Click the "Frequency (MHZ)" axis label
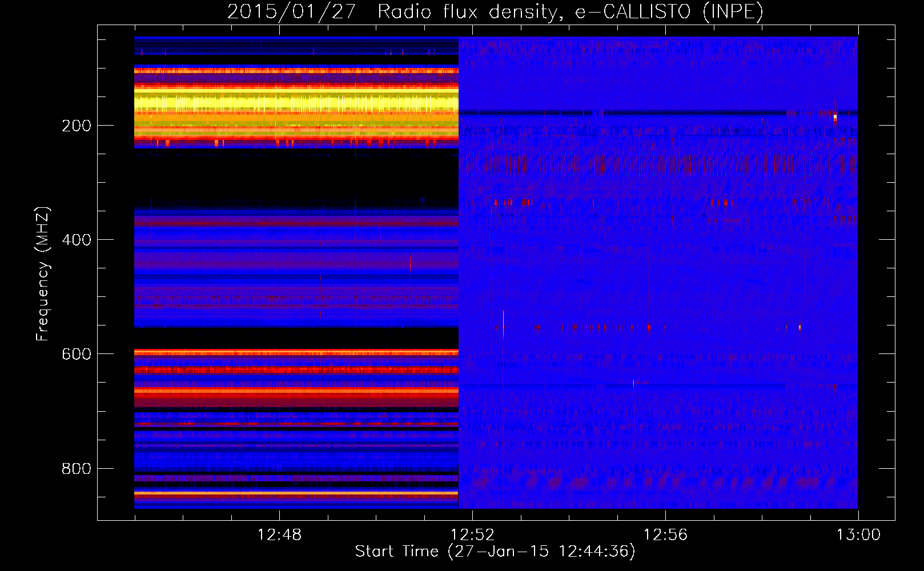Image resolution: width=924 pixels, height=571 pixels. (x=43, y=274)
